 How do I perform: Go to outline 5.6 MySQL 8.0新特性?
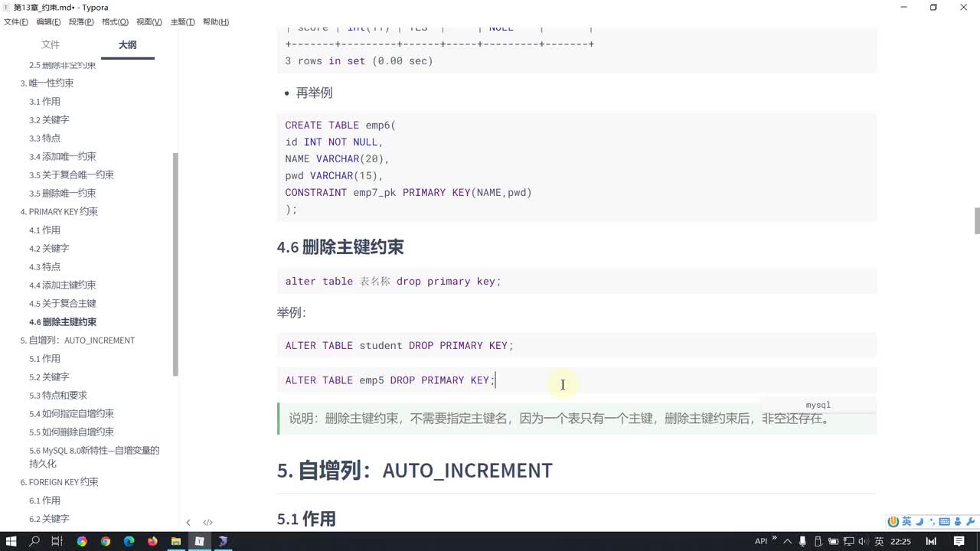[x=94, y=457]
